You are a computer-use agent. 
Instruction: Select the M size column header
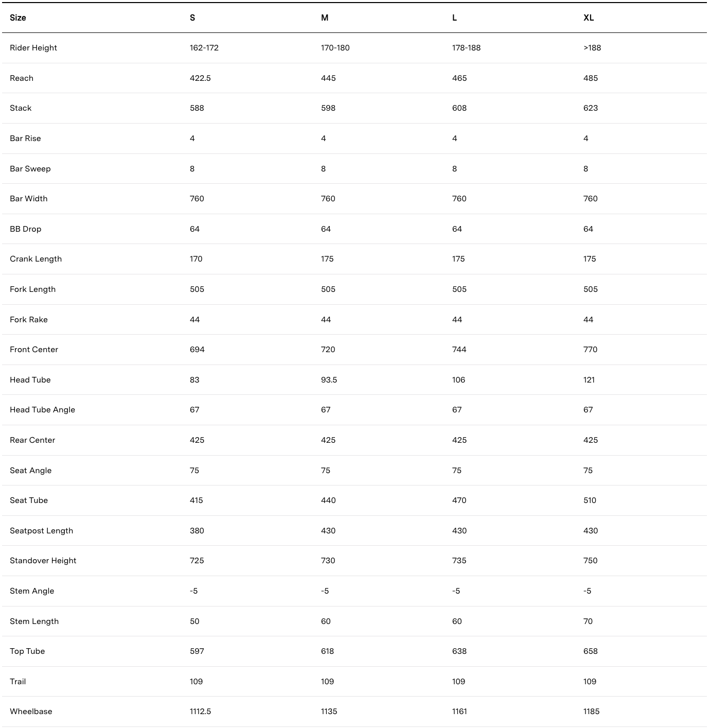point(325,18)
